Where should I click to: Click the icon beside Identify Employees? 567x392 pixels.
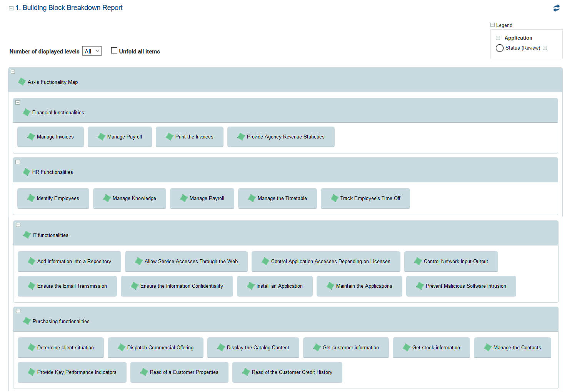point(31,198)
